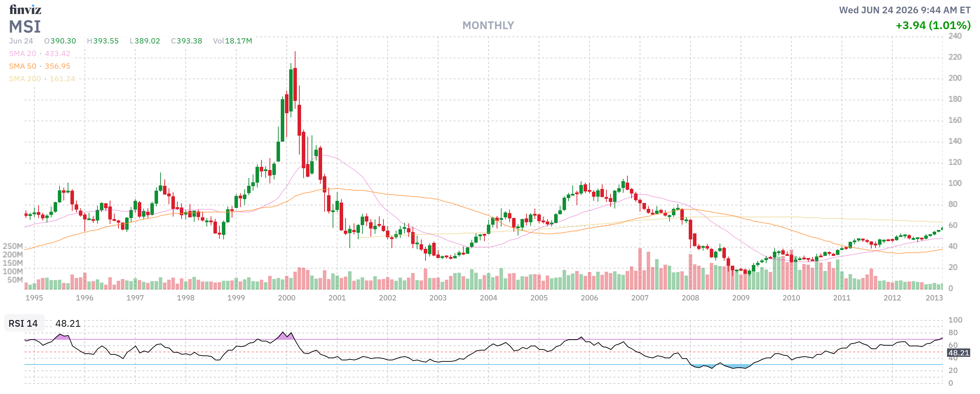Click the finviz logo
980x394 pixels.
[x=25, y=9]
